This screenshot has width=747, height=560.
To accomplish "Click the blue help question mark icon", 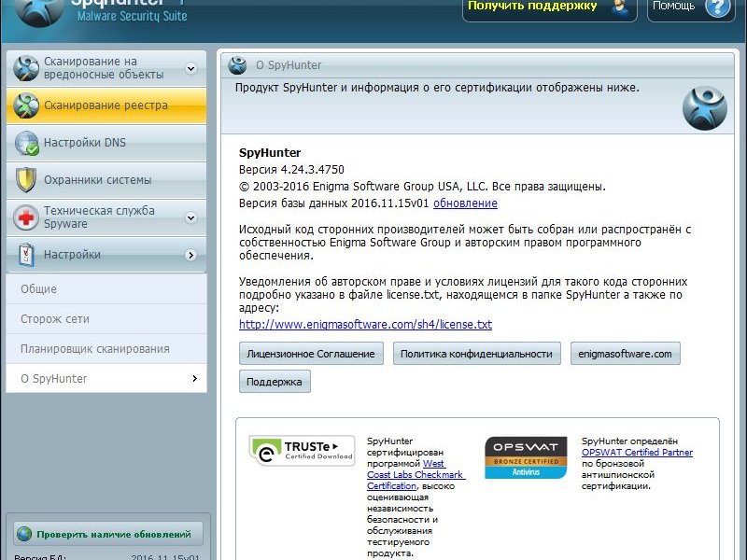I will pos(717,6).
